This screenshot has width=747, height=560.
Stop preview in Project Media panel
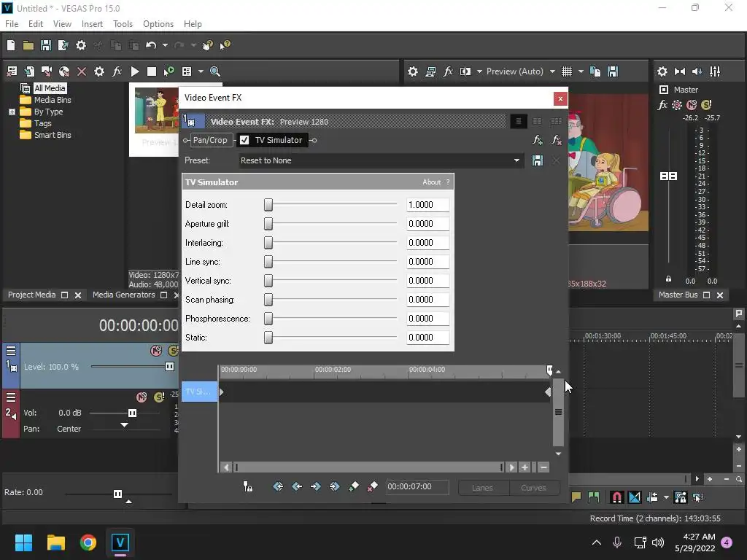pyautogui.click(x=152, y=71)
